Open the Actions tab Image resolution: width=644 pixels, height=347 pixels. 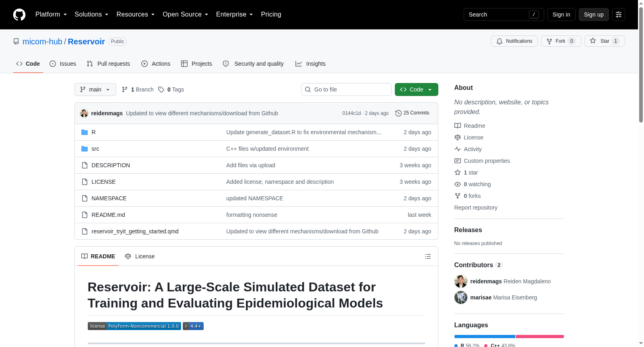click(156, 64)
